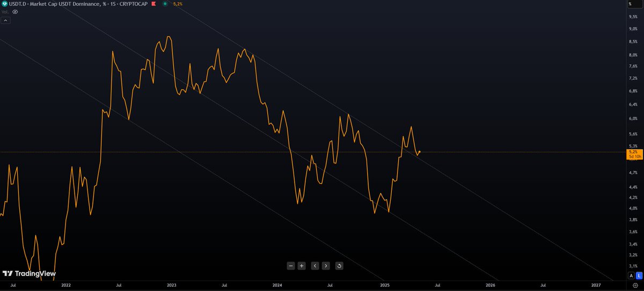Click the 2023 label on time axis
644x291 pixels.
pos(172,286)
